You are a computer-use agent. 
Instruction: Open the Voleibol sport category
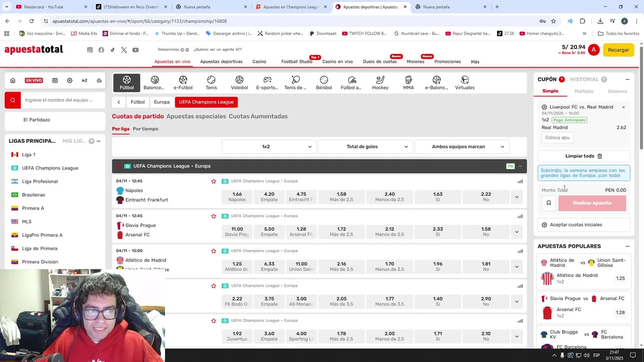239,83
